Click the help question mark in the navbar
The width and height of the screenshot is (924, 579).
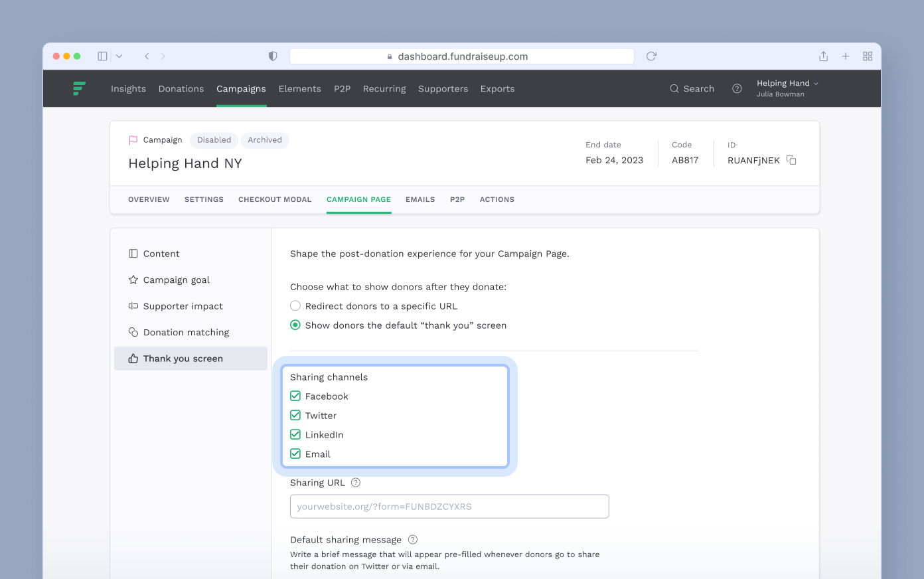737,88
